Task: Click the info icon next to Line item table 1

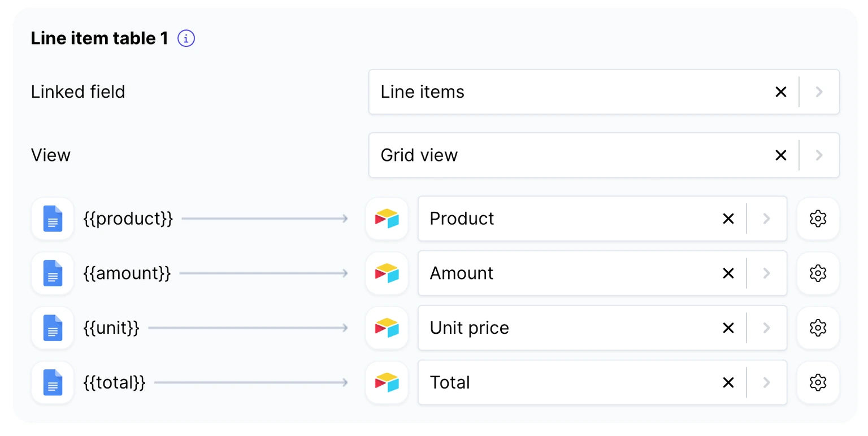Action: pyautogui.click(x=186, y=38)
